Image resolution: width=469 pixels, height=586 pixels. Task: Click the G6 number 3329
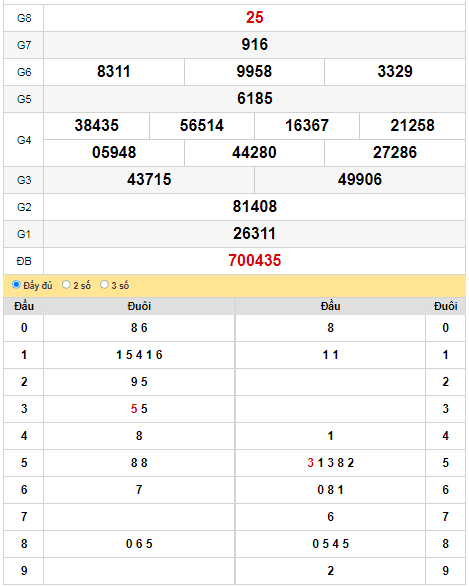(x=395, y=71)
